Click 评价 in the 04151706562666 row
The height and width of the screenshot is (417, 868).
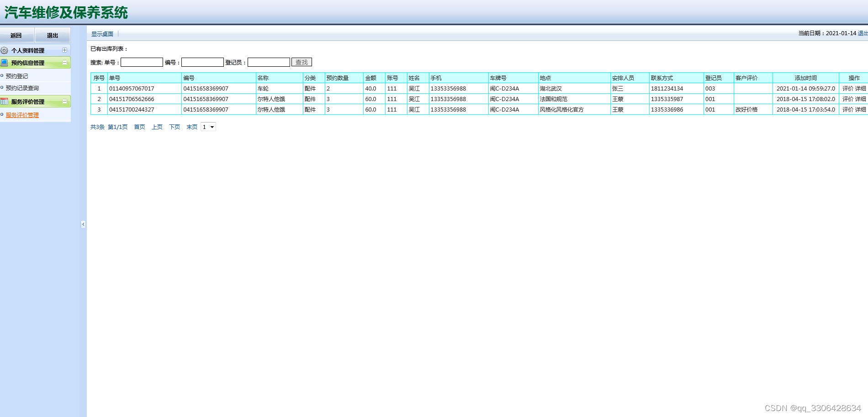pyautogui.click(x=848, y=99)
